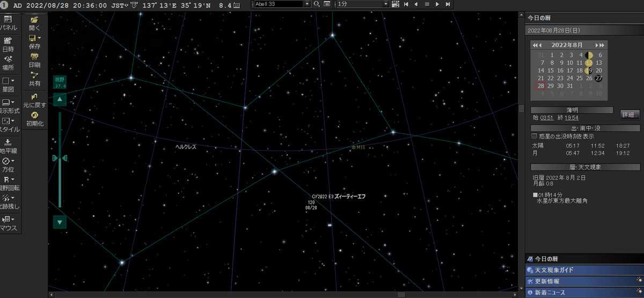This screenshot has height=298, width=644.
Task: Toggle the 地平線 horizon display
Action: 8,146
